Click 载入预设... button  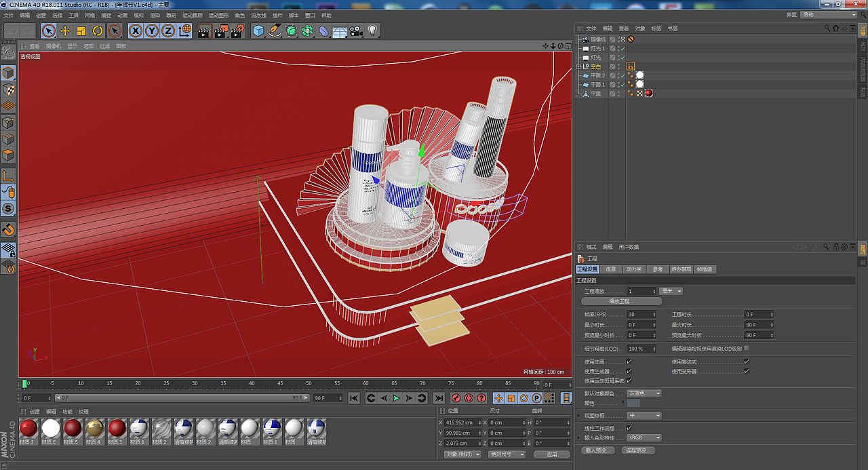point(599,450)
